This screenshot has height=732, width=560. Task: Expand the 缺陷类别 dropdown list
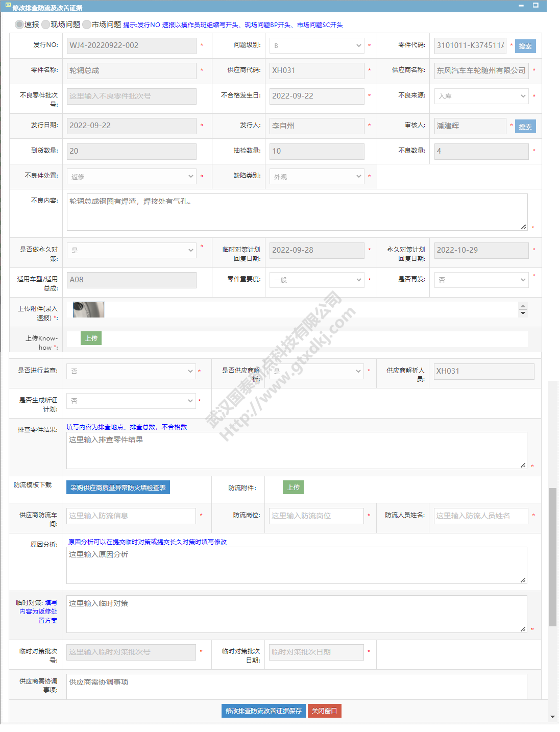coord(316,177)
